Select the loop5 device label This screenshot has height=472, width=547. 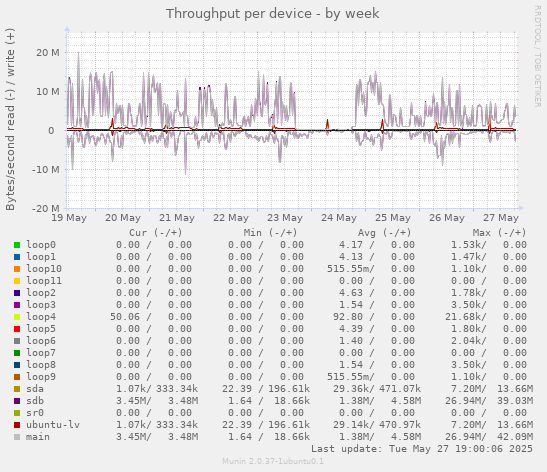41,329
